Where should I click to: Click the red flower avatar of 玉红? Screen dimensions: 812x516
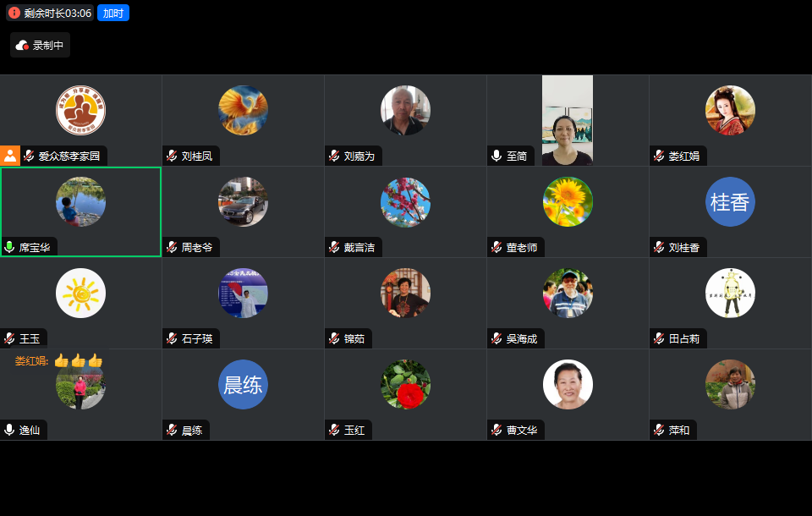tap(405, 384)
